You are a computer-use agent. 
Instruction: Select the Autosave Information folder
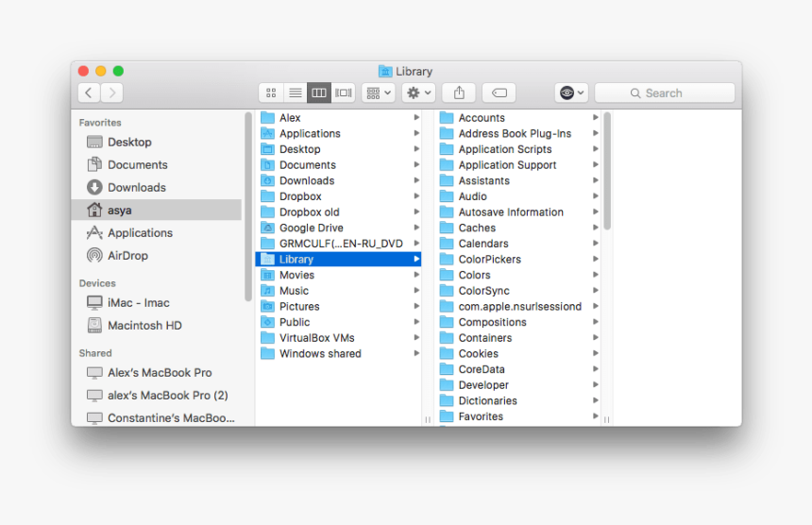[x=517, y=212]
